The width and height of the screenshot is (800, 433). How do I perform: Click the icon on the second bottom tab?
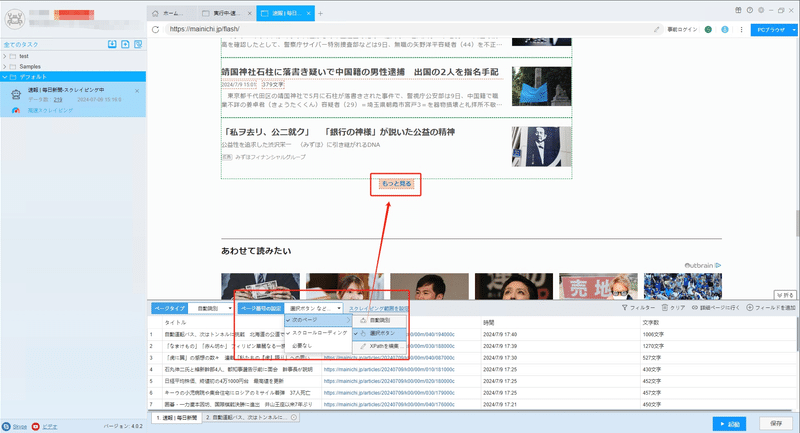pyautogui.click(x=294, y=417)
